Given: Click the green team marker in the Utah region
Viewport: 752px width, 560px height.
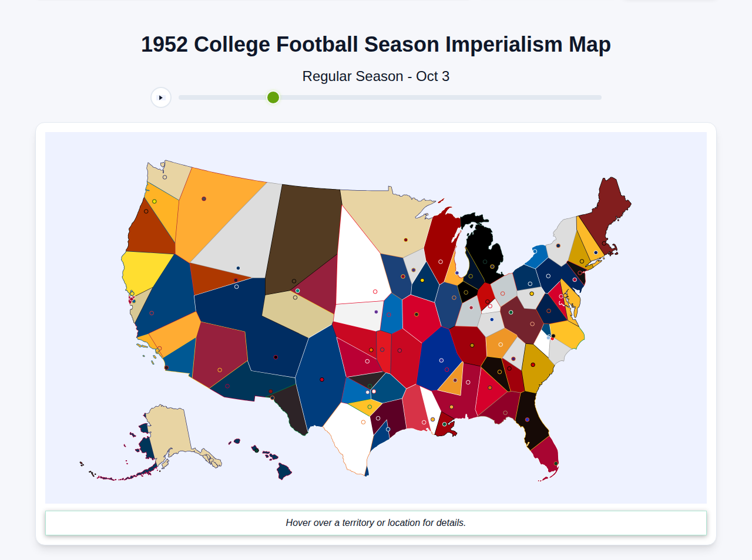Looking at the screenshot, I should click(x=298, y=291).
